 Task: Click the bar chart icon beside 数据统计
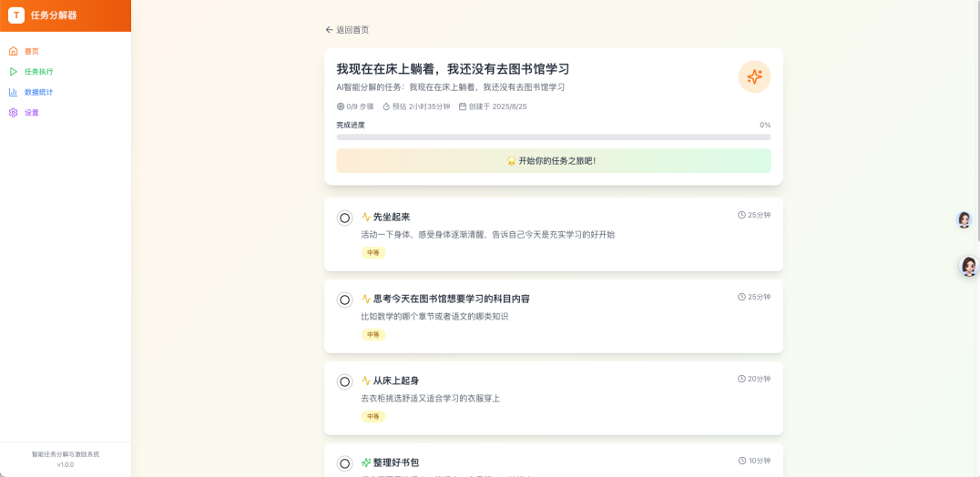[13, 92]
